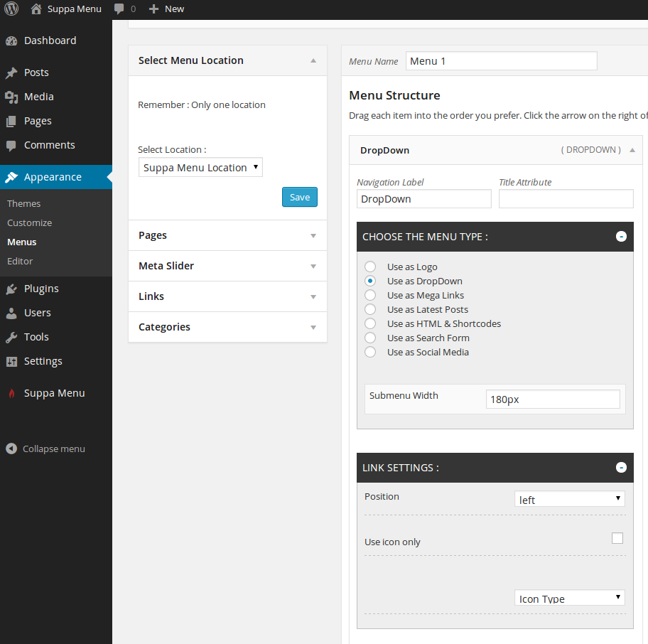This screenshot has width=648, height=644.
Task: Click the Plugins plug icon
Action: (11, 289)
